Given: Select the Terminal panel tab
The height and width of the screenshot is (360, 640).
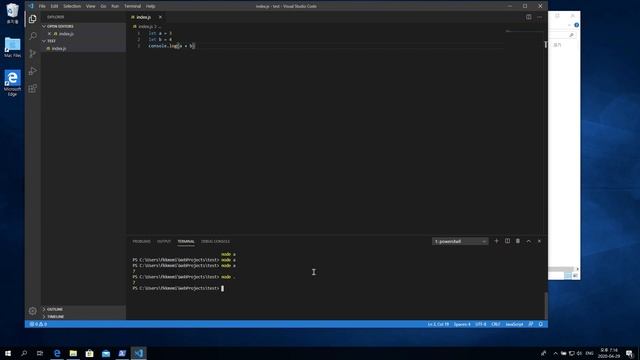Looking at the screenshot, I should tap(186, 242).
